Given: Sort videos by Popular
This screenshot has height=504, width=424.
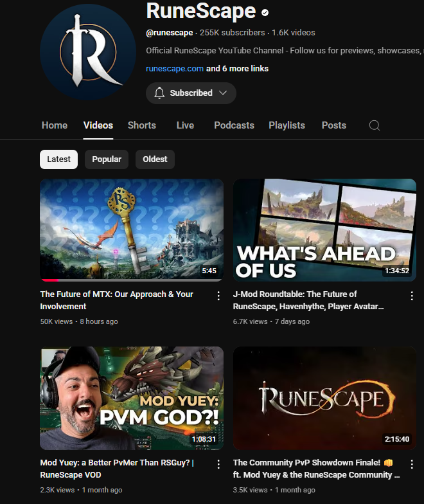Looking at the screenshot, I should click(x=107, y=159).
